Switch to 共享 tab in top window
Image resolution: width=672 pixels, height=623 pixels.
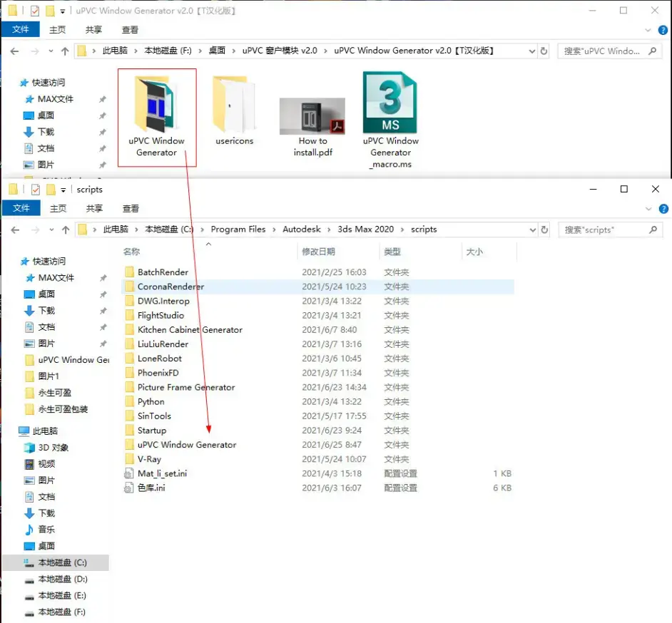(x=93, y=29)
